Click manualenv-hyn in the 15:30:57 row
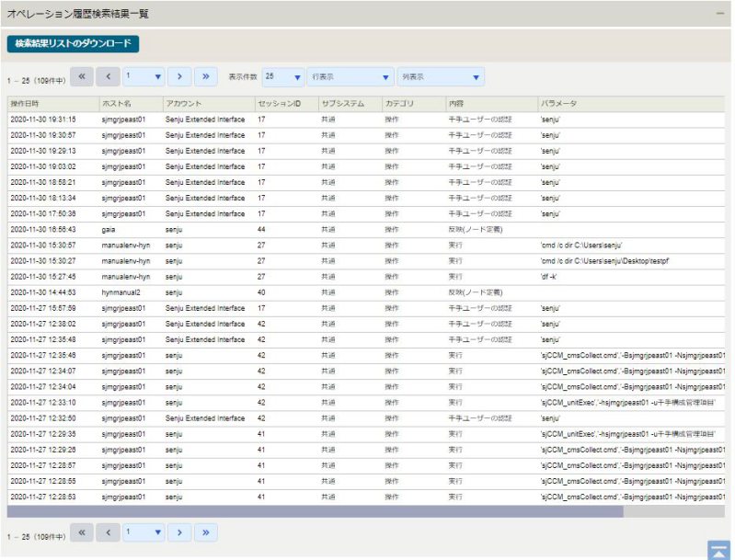Image resolution: width=735 pixels, height=560 pixels. pos(126,246)
